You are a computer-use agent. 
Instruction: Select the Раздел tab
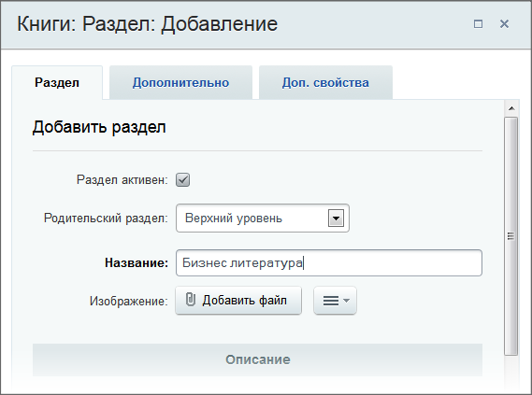pos(57,83)
